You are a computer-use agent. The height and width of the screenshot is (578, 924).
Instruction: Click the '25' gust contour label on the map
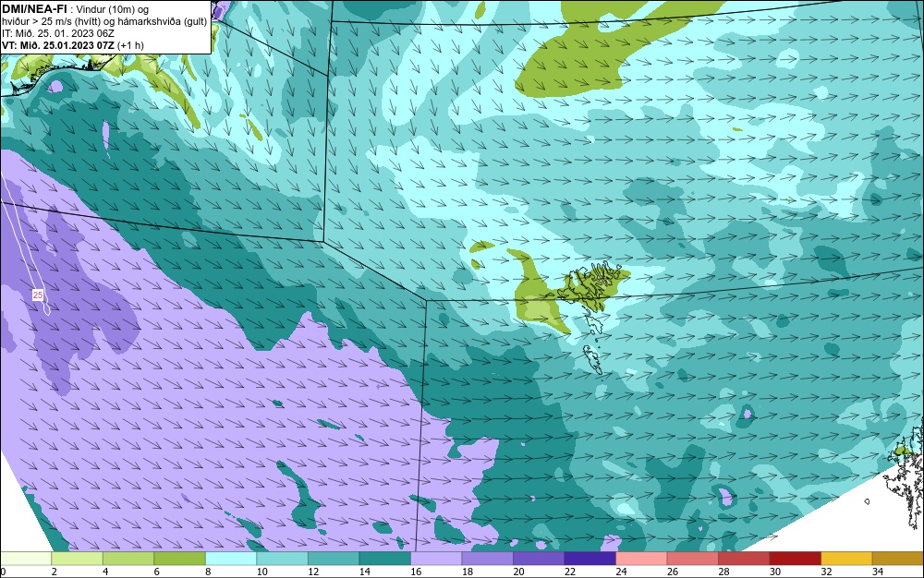point(38,295)
